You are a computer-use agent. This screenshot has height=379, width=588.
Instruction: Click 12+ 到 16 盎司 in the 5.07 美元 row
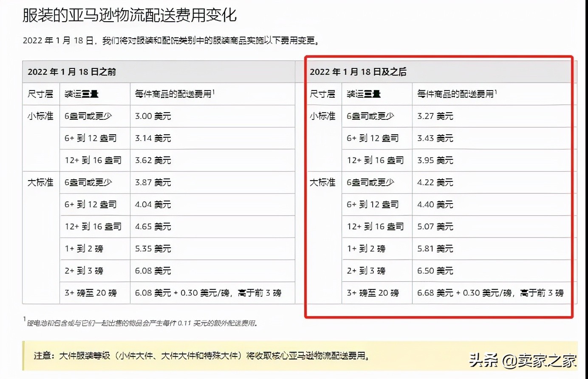375,226
